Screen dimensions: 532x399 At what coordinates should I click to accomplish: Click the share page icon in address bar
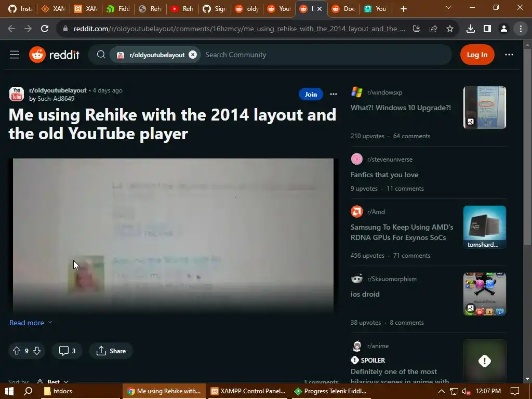[x=433, y=29]
